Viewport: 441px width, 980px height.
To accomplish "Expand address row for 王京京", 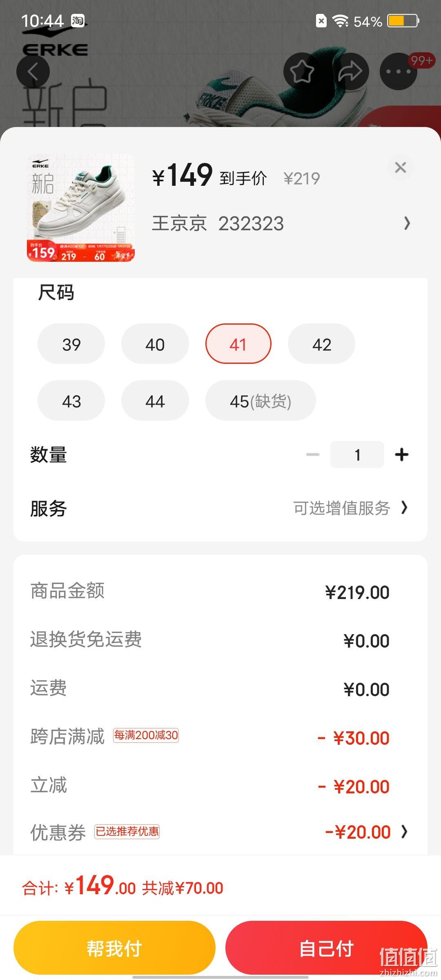I will tap(281, 223).
